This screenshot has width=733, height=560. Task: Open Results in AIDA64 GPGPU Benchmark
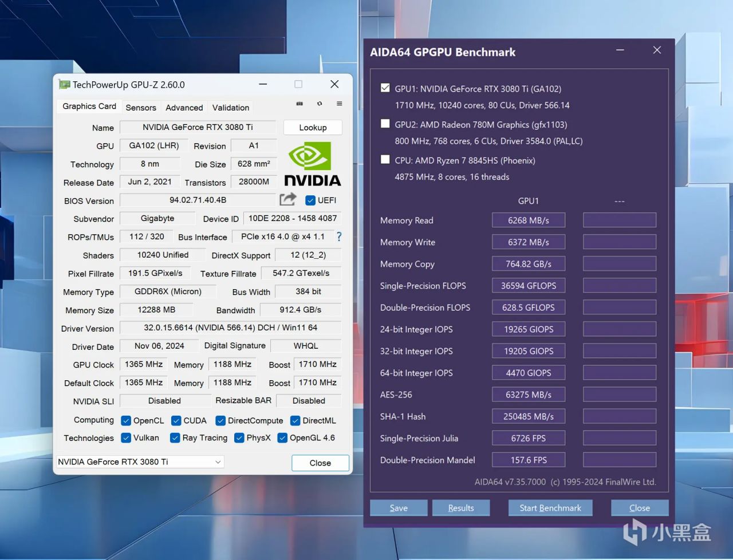[x=461, y=508]
